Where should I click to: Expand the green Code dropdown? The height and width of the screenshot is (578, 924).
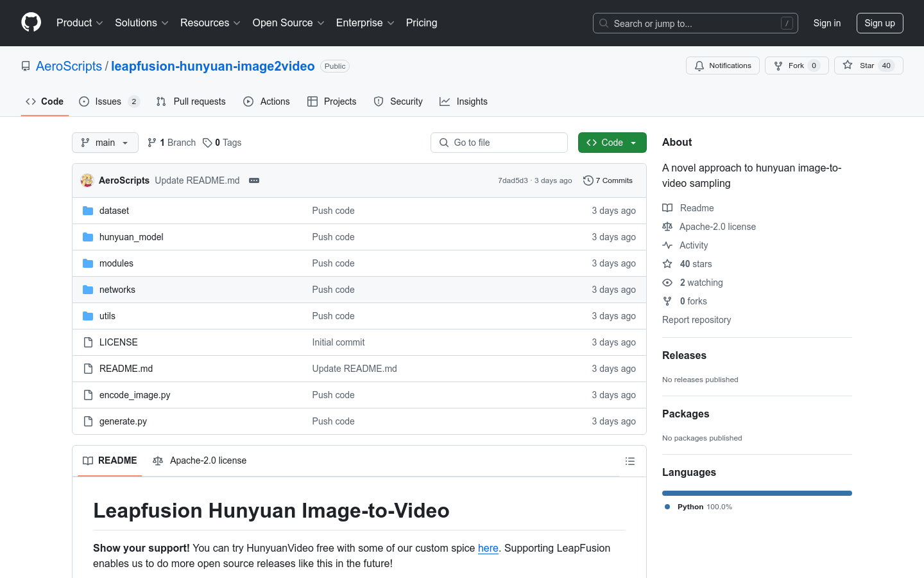612,143
